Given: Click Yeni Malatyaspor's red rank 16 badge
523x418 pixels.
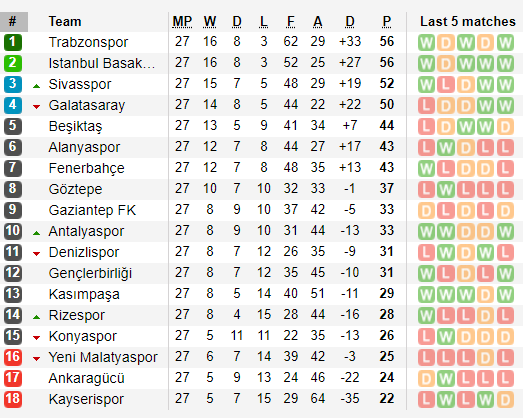Looking at the screenshot, I should 13,357.
